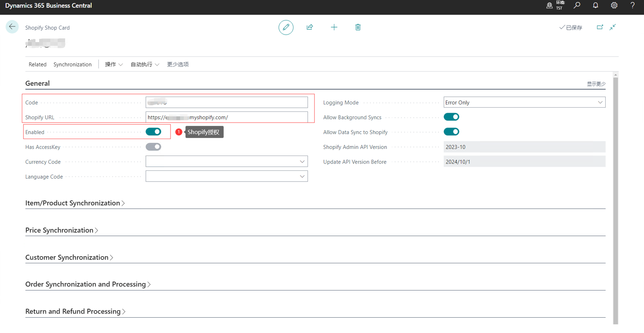Open the 操作 dropdown menu
This screenshot has width=644, height=333.
(x=114, y=64)
